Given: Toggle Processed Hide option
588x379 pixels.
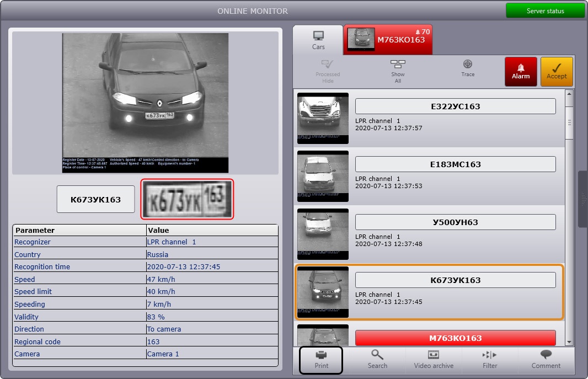Looking at the screenshot, I should coord(328,71).
